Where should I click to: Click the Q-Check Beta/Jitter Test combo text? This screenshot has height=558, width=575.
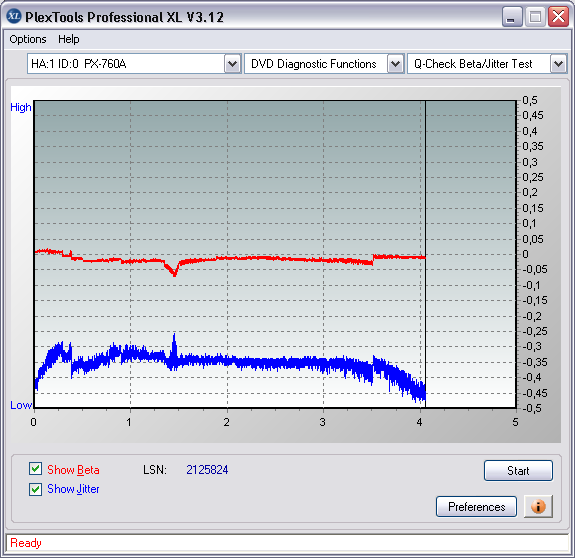click(473, 64)
